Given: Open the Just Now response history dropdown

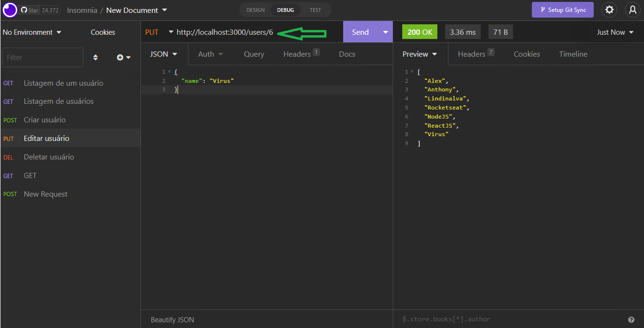Looking at the screenshot, I should pos(615,32).
